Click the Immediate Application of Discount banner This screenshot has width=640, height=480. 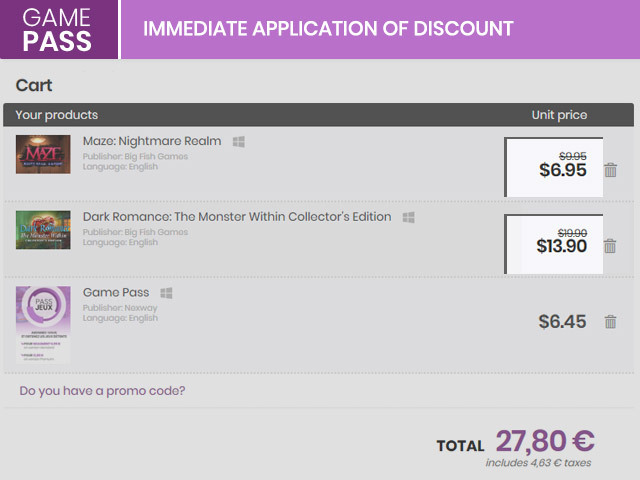coord(328,29)
